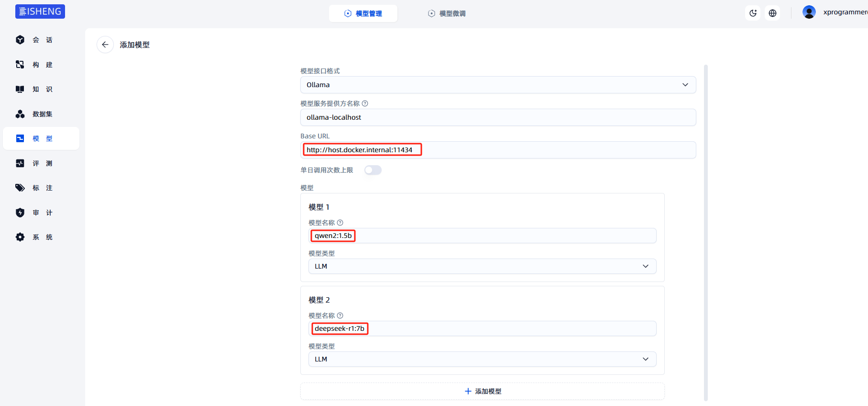Toggle dark mode with the moon icon
The image size is (868, 406).
[753, 13]
